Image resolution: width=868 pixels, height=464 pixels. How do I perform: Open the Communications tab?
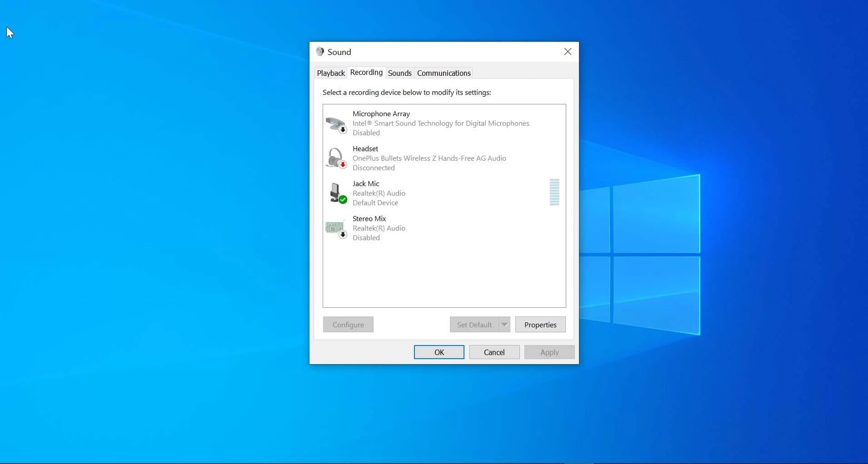443,73
